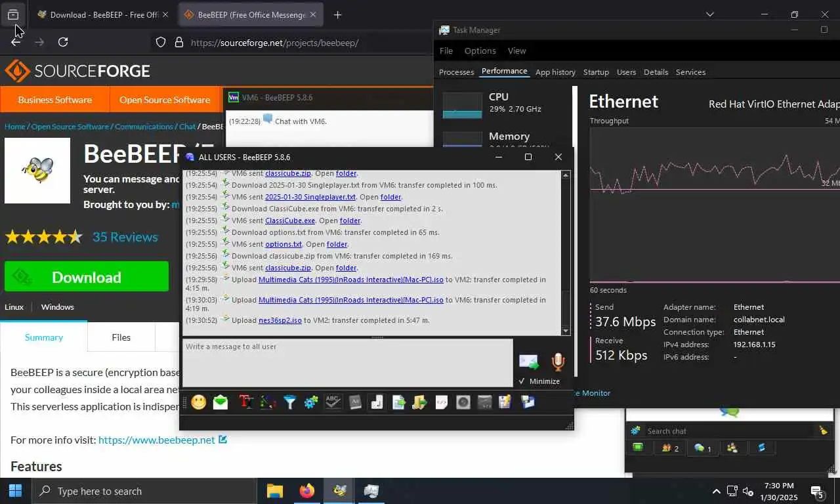Click the code snippet page icon
Viewport: 840px width, 504px height.
442,402
